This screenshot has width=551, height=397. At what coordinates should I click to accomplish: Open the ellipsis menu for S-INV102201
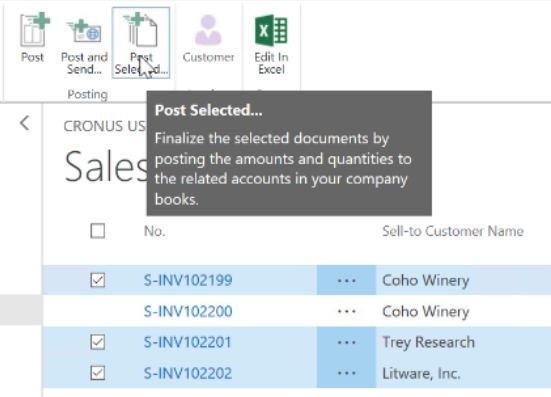pyautogui.click(x=346, y=342)
